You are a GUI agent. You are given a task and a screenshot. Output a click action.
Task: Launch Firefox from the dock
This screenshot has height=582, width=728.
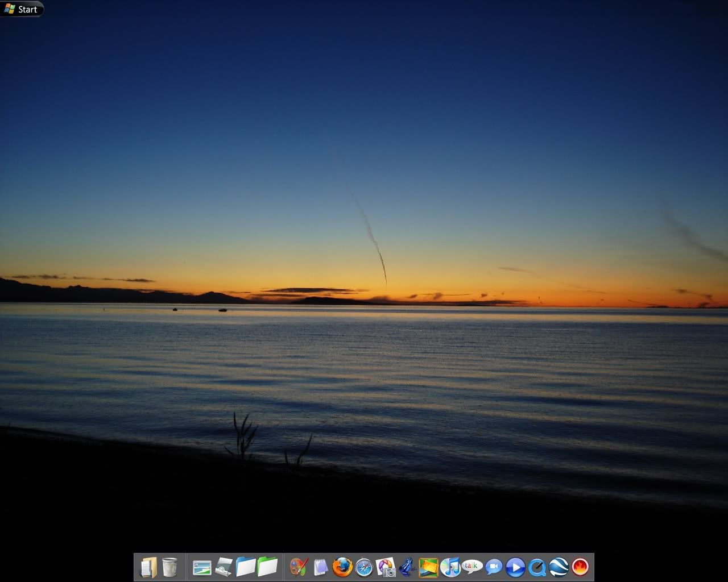click(342, 567)
